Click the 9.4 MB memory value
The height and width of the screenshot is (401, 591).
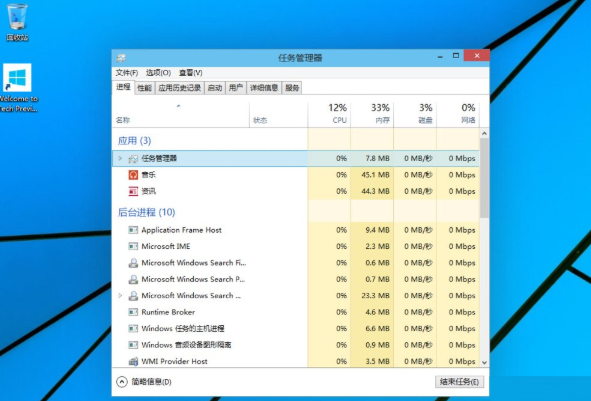tap(377, 230)
